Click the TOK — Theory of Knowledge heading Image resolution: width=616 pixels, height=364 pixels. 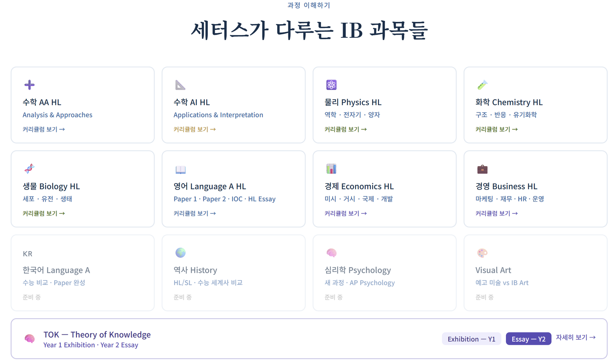(97, 335)
